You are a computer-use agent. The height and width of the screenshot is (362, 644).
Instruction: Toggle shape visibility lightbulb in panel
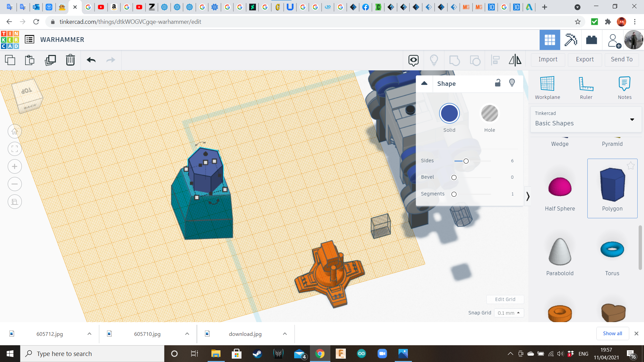[512, 83]
